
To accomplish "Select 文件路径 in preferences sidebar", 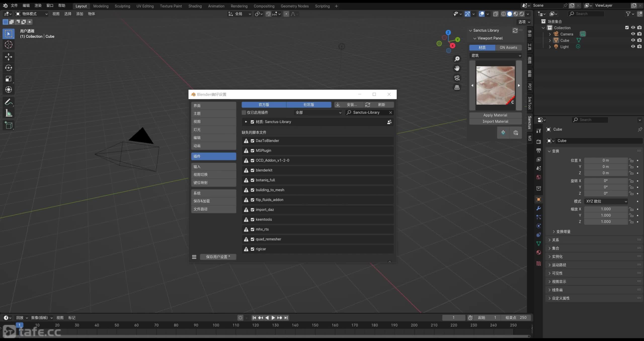I will pyautogui.click(x=214, y=209).
